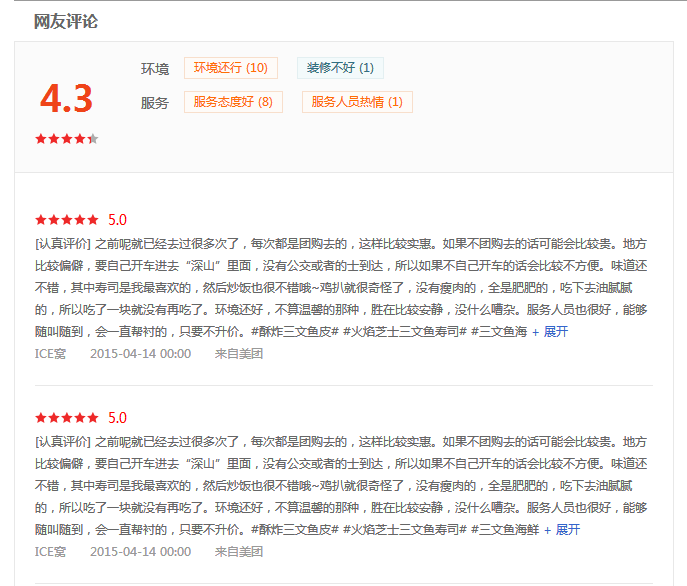
Task: Click the 网友评论 heading
Action: (x=66, y=21)
